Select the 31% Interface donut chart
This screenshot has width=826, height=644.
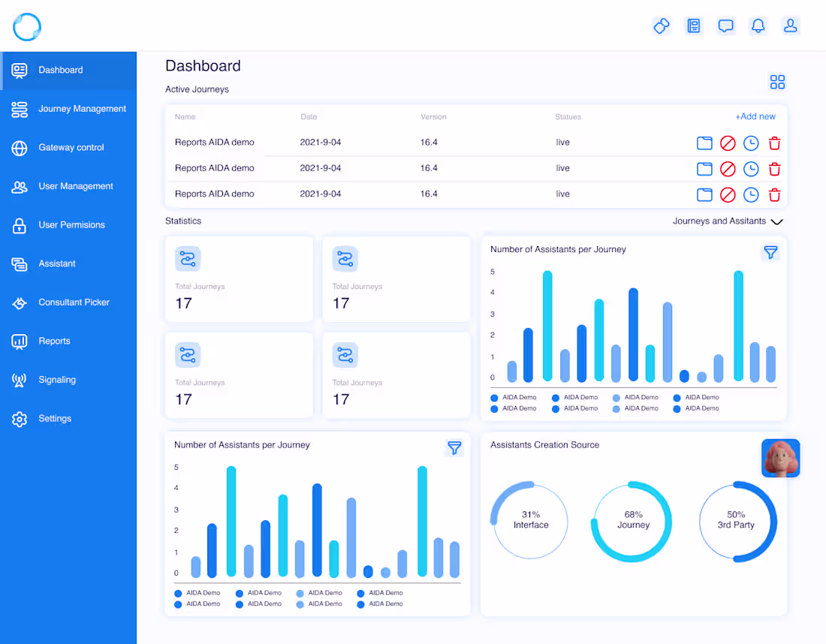[530, 520]
